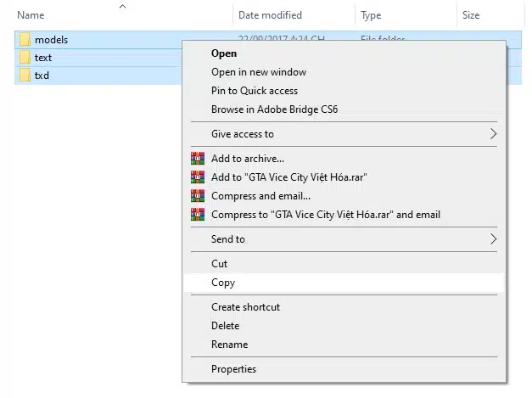Expand the Give access to submenu arrow
The image size is (532, 398).
(493, 134)
